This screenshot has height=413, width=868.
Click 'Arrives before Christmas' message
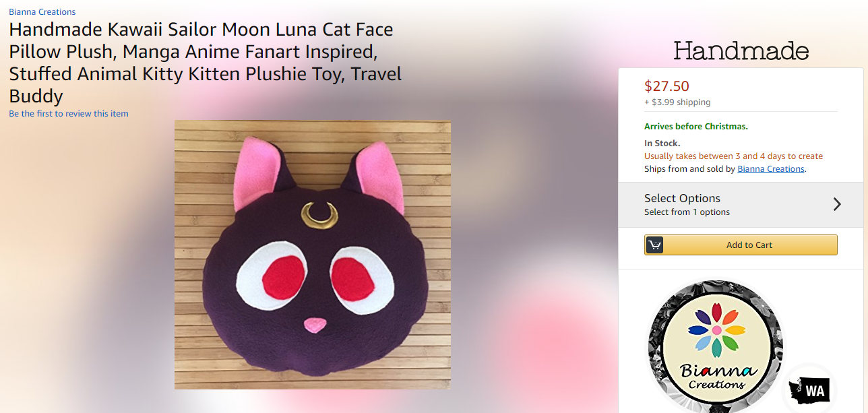pyautogui.click(x=696, y=127)
